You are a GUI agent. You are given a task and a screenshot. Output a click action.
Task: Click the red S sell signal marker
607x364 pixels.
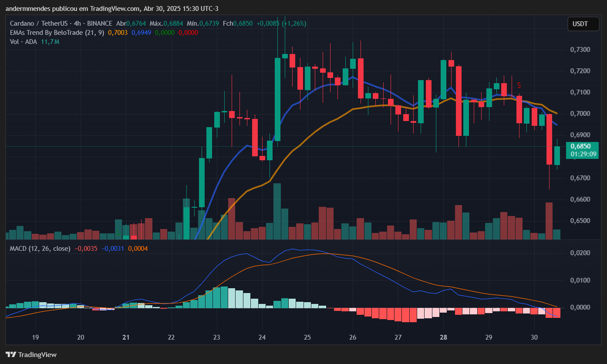(519, 85)
